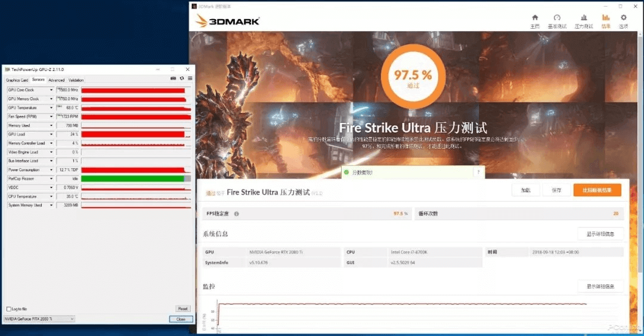Click the GPU-Z refresh icon
Image resolution: width=644 pixels, height=336 pixels.
[182, 78]
